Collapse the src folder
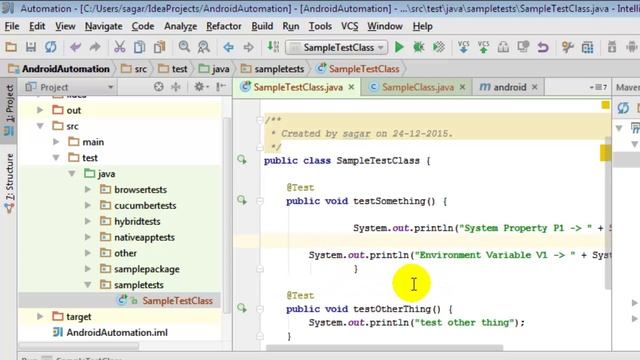 click(x=40, y=126)
